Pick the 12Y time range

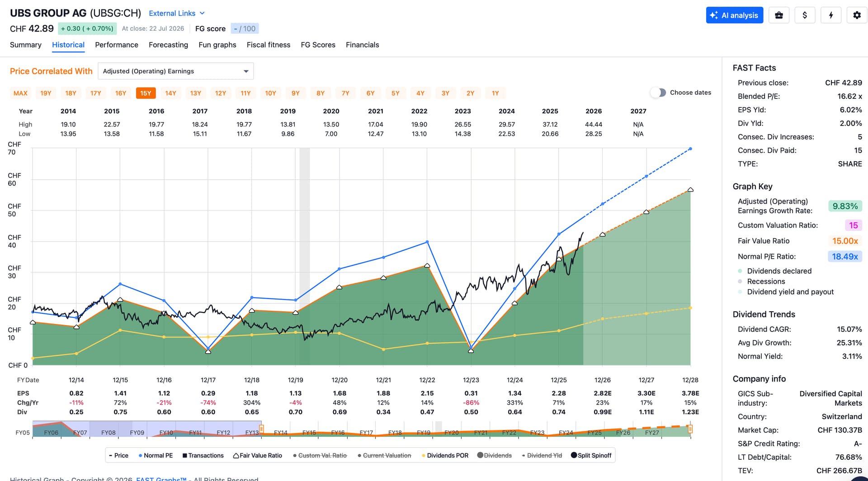(x=221, y=93)
